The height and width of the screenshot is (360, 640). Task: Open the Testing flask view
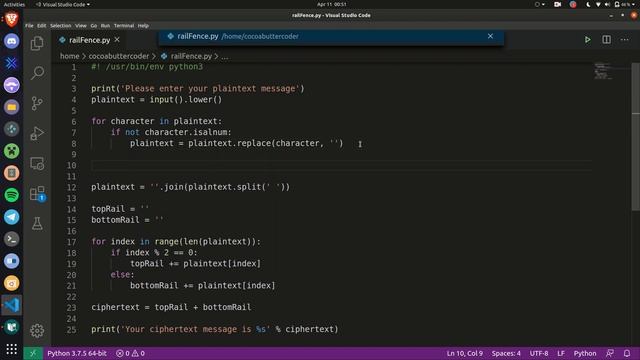pyautogui.click(x=37, y=224)
